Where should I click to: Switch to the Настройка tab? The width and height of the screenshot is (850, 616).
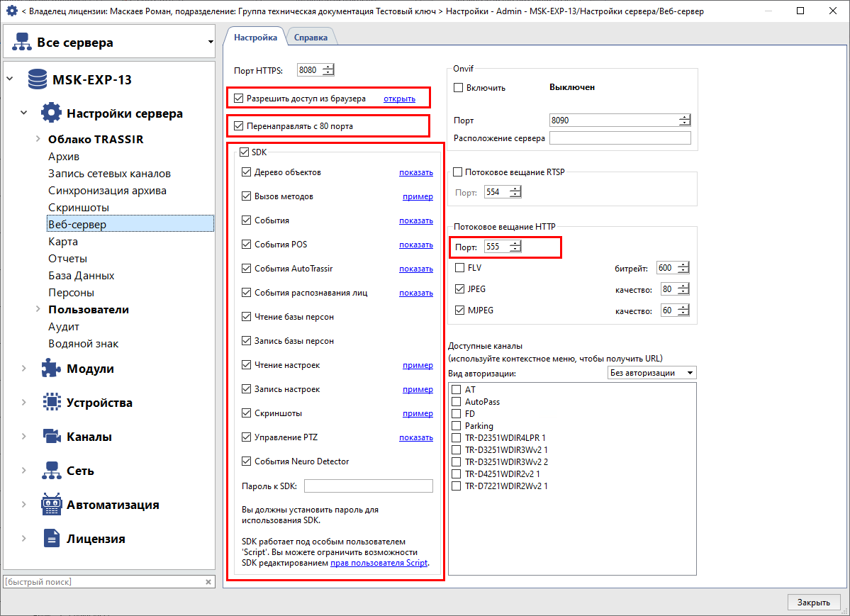click(255, 38)
